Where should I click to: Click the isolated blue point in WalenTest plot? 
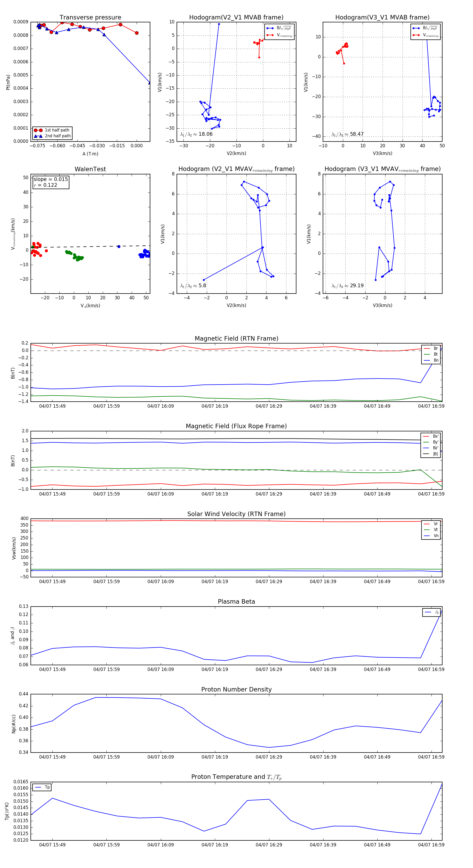[x=119, y=247]
